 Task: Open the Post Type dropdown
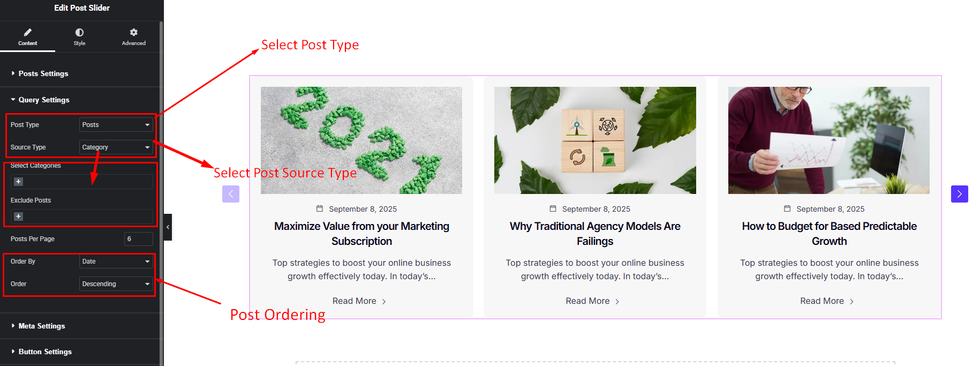pyautogui.click(x=116, y=125)
